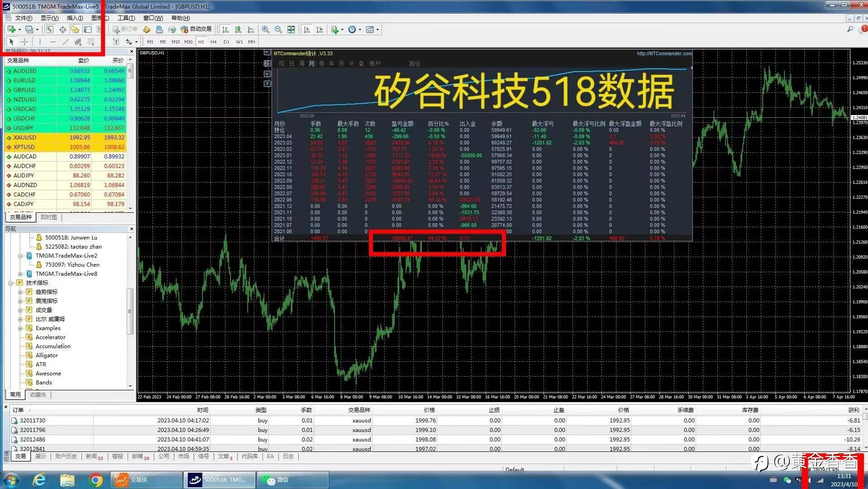Open the 交易侠 taskbar button
Screen dimensions: 868x489
point(146,480)
